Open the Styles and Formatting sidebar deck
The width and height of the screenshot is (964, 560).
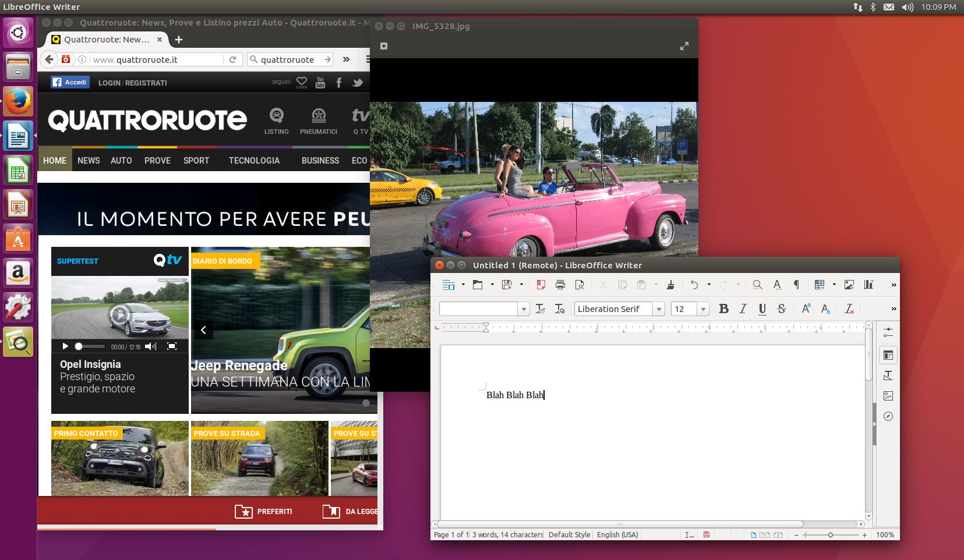888,375
